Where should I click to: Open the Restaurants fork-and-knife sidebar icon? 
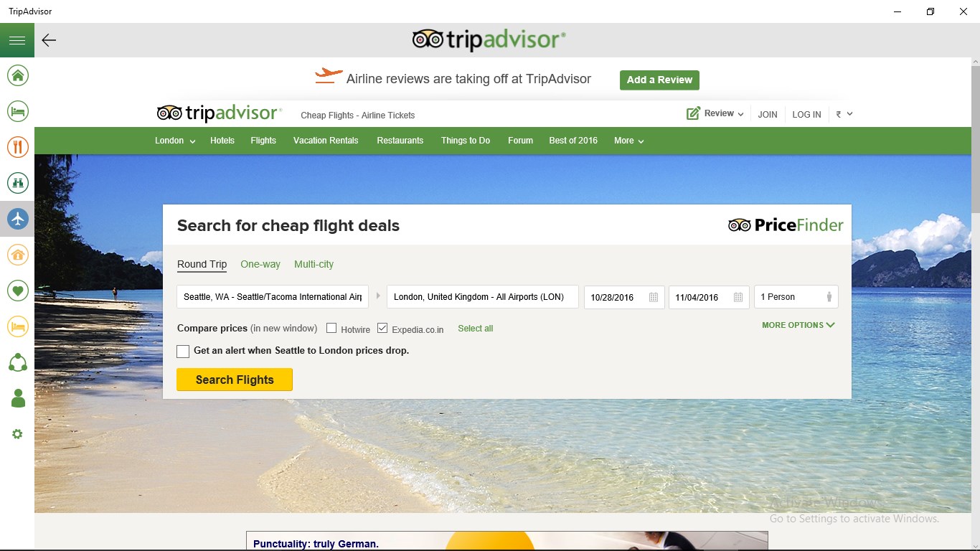(18, 147)
